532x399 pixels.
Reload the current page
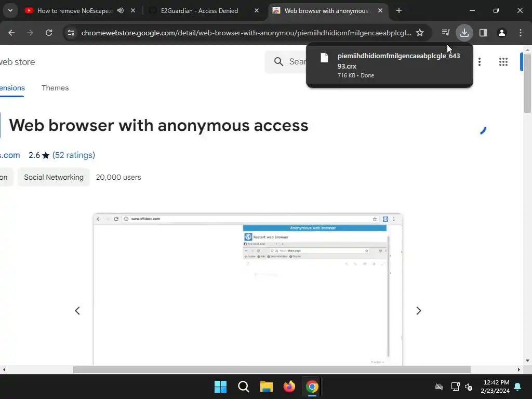pyautogui.click(x=49, y=33)
